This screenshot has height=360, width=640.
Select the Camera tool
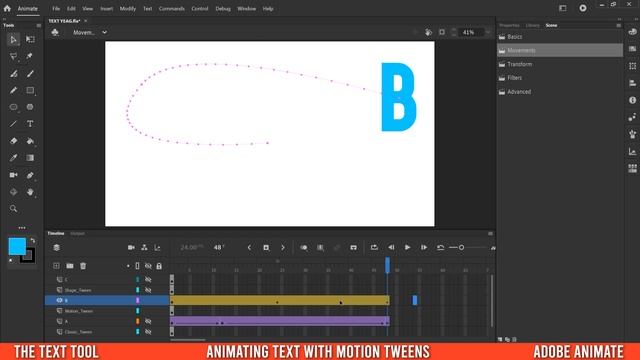(x=13, y=175)
